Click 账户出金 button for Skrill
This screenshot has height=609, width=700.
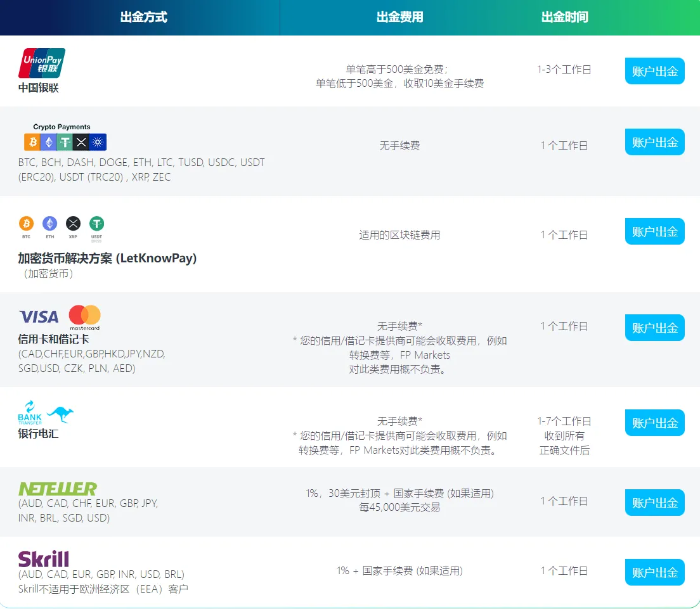tap(654, 572)
